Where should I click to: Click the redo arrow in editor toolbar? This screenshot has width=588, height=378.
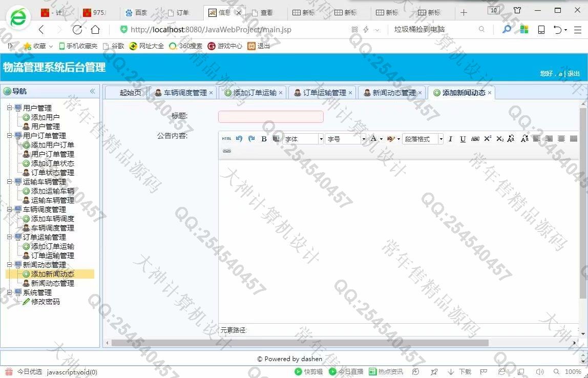coord(251,139)
